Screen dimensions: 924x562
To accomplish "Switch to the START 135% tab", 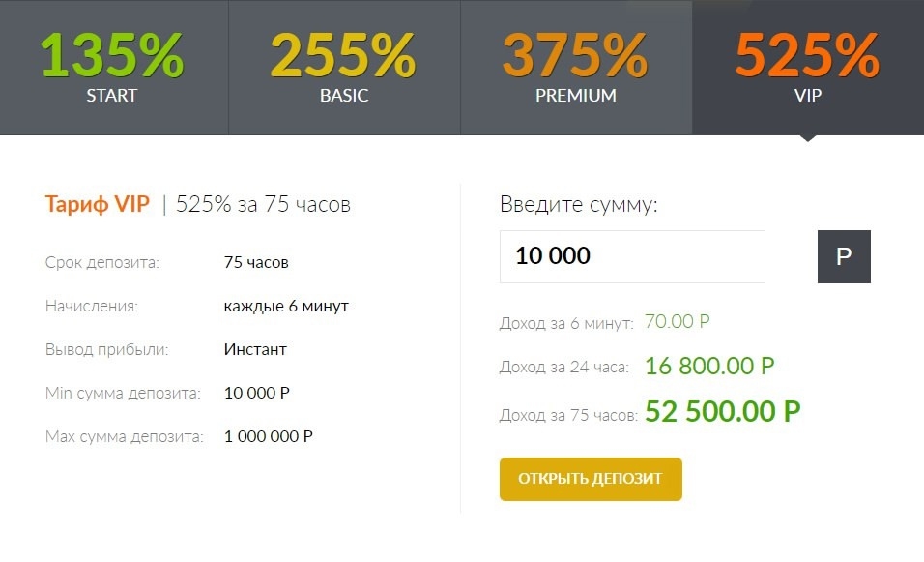I will [113, 67].
